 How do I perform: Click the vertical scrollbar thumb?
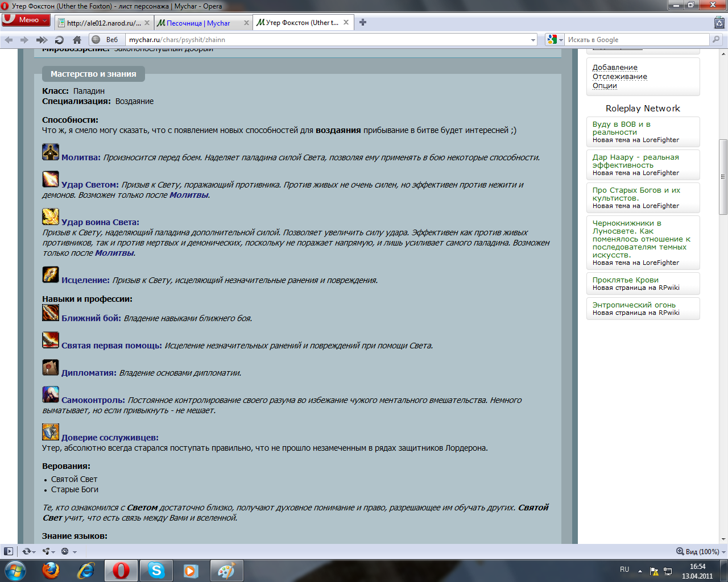click(723, 177)
